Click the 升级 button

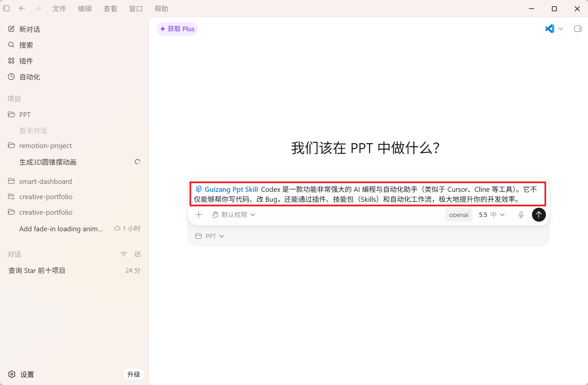click(134, 374)
